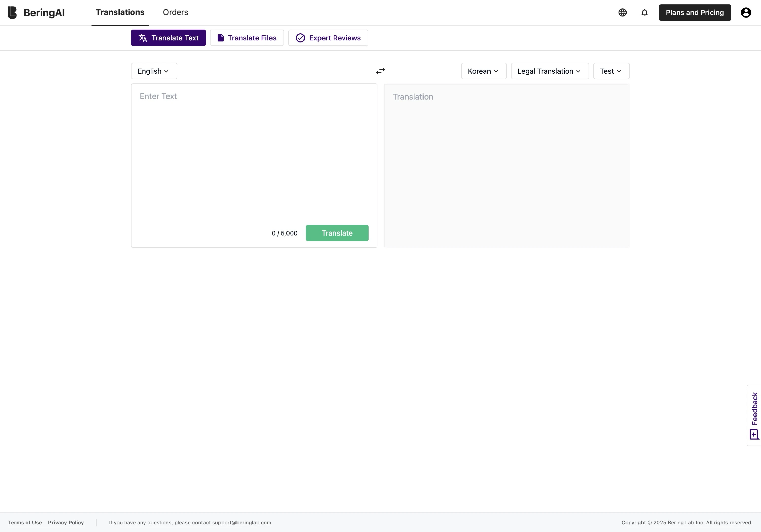Open the language globe icon
Screen dimensions: 761x532
[x=622, y=13]
